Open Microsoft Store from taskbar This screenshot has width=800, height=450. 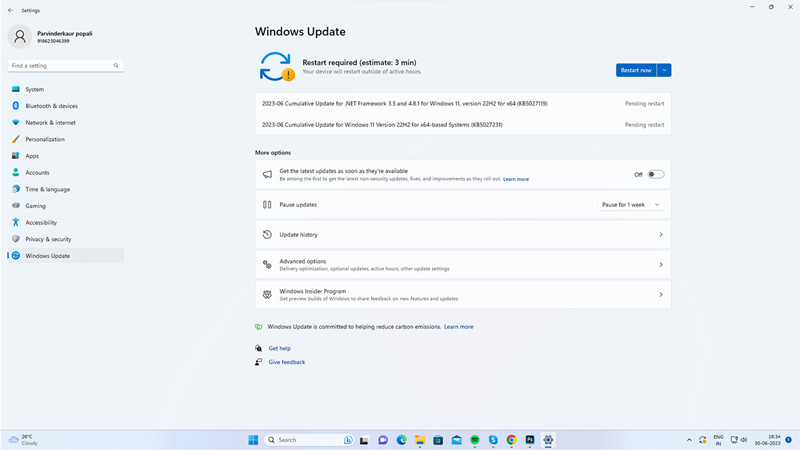tap(438, 440)
